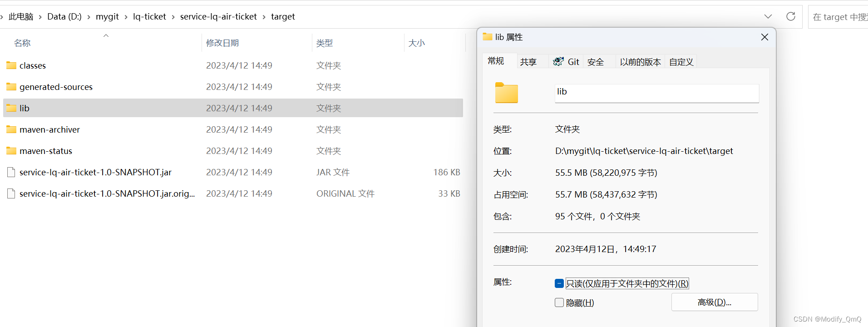Image resolution: width=868 pixels, height=327 pixels.
Task: Click the refresh icon in address bar
Action: point(791,16)
